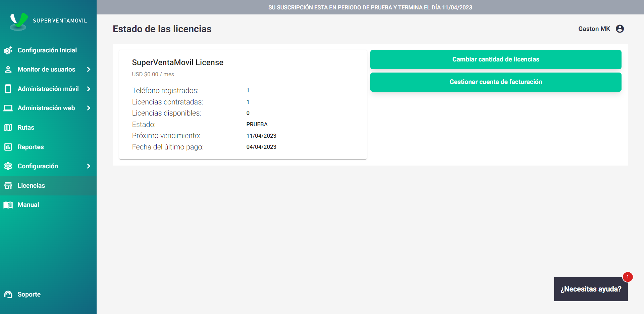Select the Licencias menu entry
Viewport: 644px width, 314px height.
(48, 186)
